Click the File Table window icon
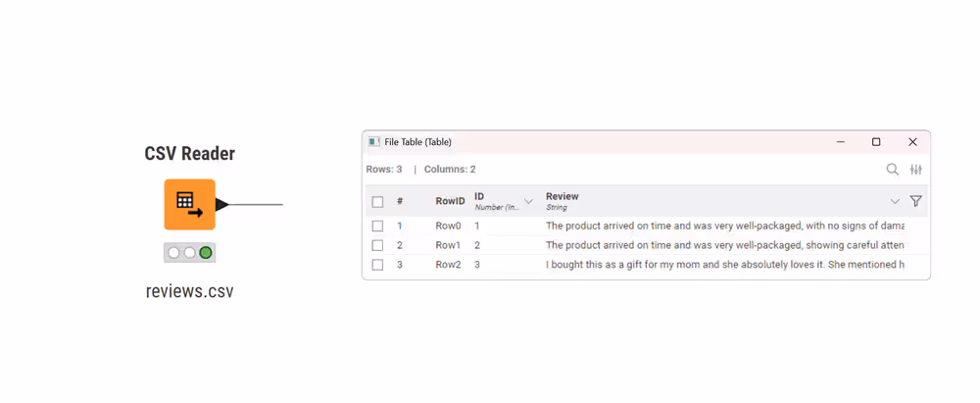 (373, 142)
